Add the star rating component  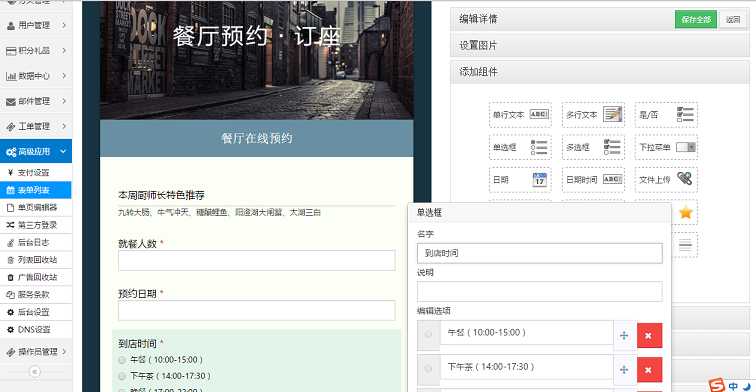coord(685,212)
